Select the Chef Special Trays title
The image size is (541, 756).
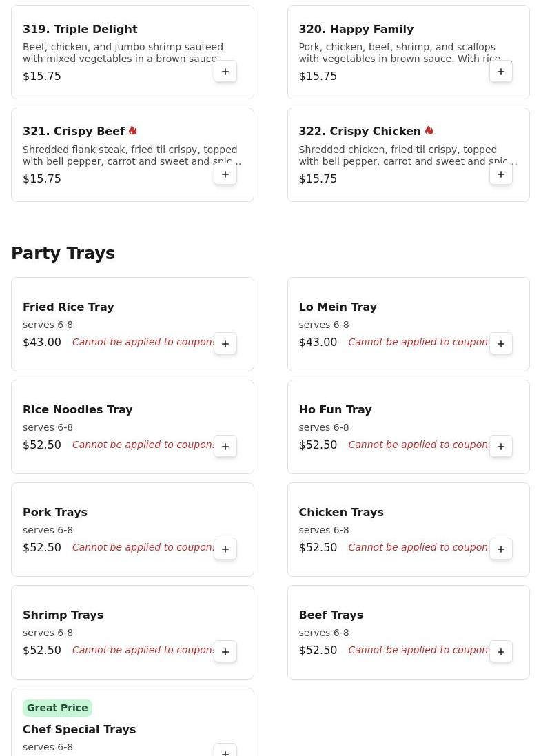pos(79,729)
